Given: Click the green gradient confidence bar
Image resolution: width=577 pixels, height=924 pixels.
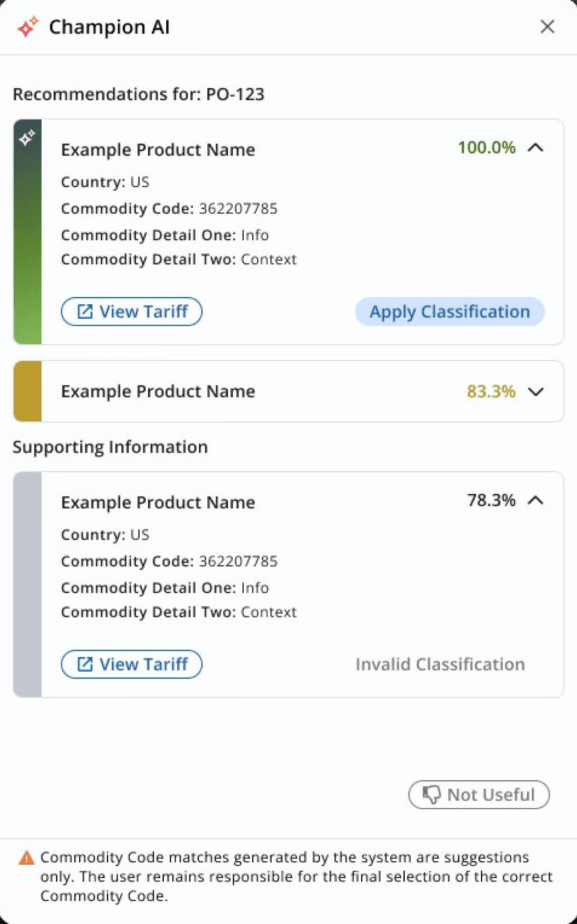Looking at the screenshot, I should pyautogui.click(x=28, y=243).
